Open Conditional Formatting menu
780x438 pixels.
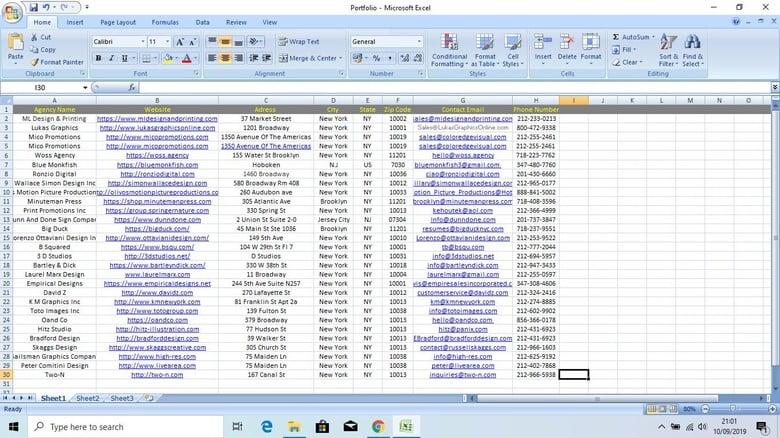pyautogui.click(x=449, y=50)
